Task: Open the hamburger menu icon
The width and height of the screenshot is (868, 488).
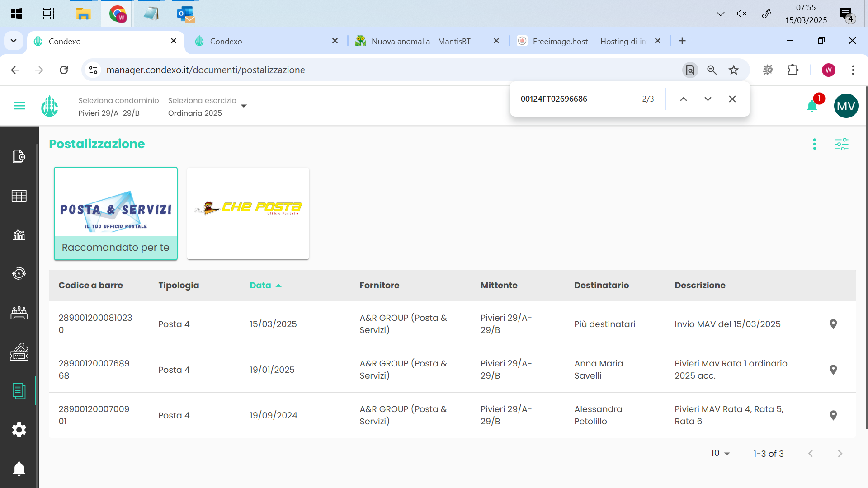Action: click(19, 106)
